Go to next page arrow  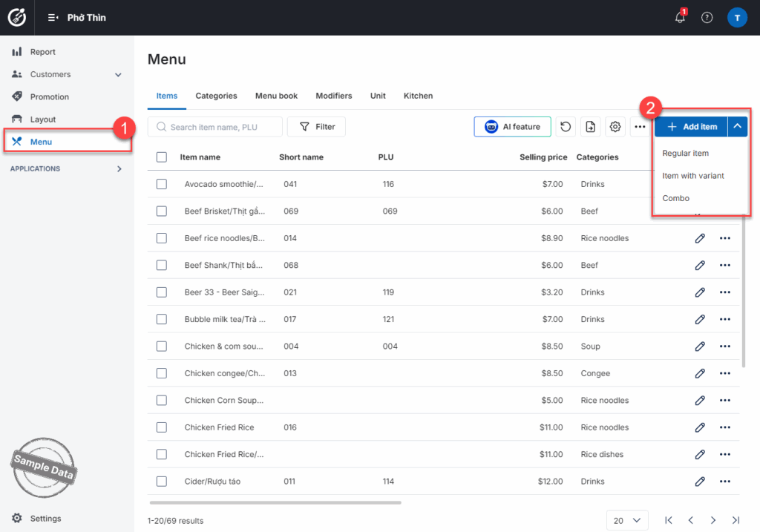point(712,520)
